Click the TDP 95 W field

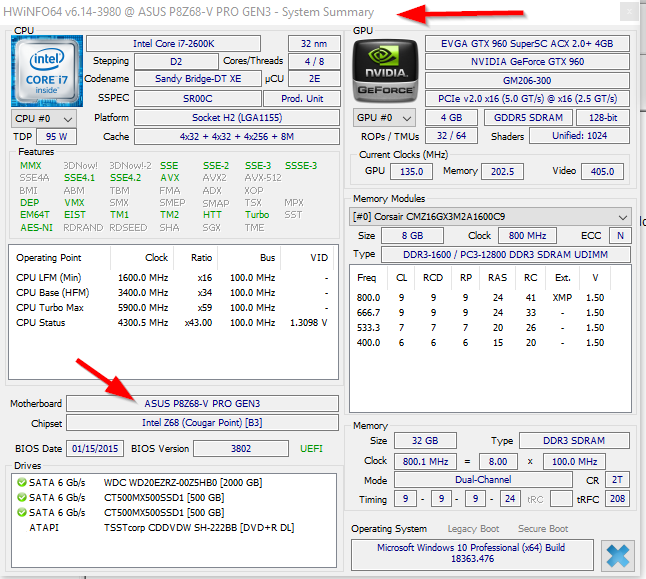[56, 137]
